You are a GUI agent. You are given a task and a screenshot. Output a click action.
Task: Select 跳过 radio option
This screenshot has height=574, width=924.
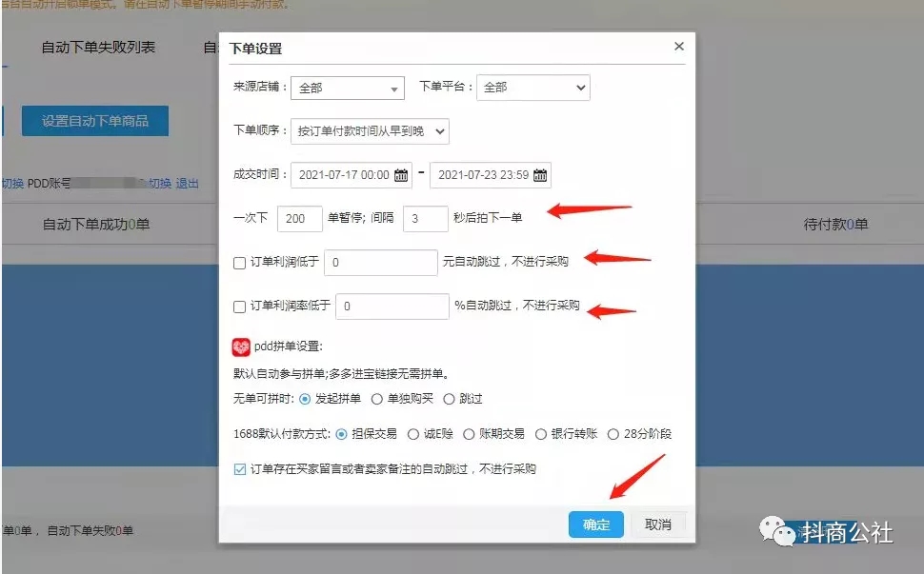(x=449, y=399)
